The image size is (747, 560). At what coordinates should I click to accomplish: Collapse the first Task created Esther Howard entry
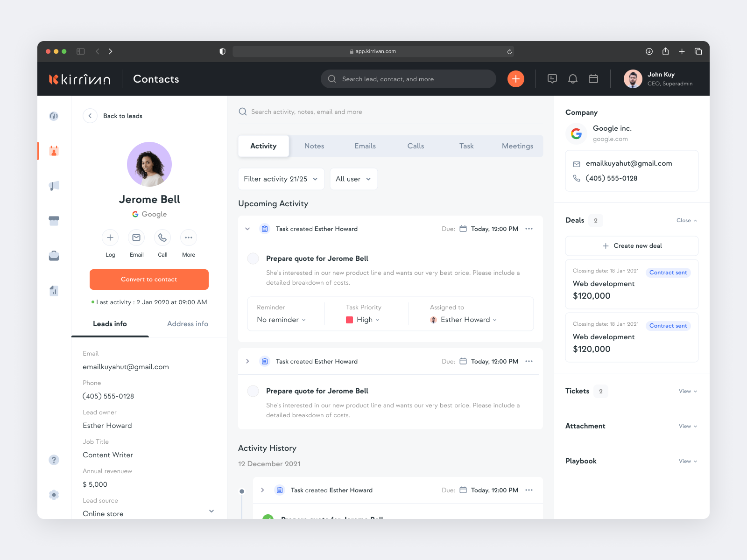pos(247,229)
